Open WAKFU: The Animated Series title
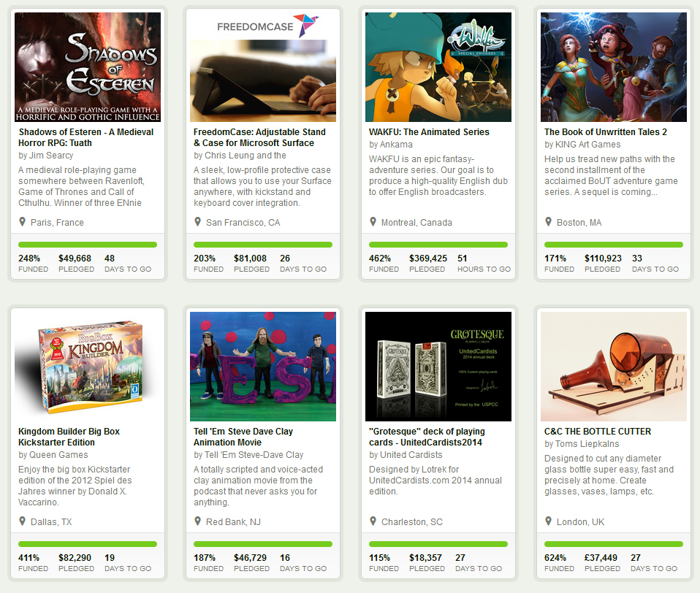 tap(429, 132)
